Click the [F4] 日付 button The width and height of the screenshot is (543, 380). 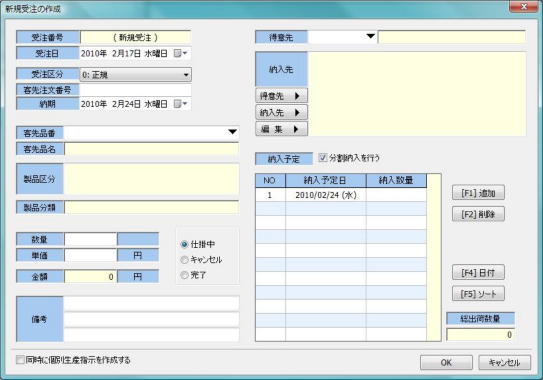click(x=478, y=273)
